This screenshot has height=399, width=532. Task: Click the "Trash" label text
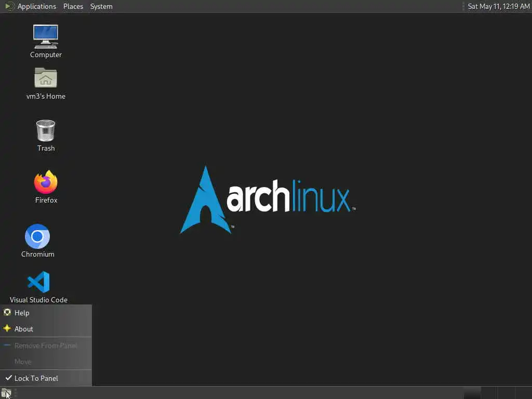(x=46, y=148)
